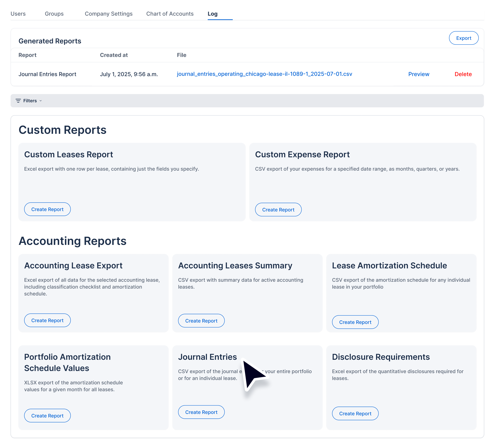Create Portfolio Amortization Schedule Values report
The width and height of the screenshot is (495, 448).
tap(47, 416)
